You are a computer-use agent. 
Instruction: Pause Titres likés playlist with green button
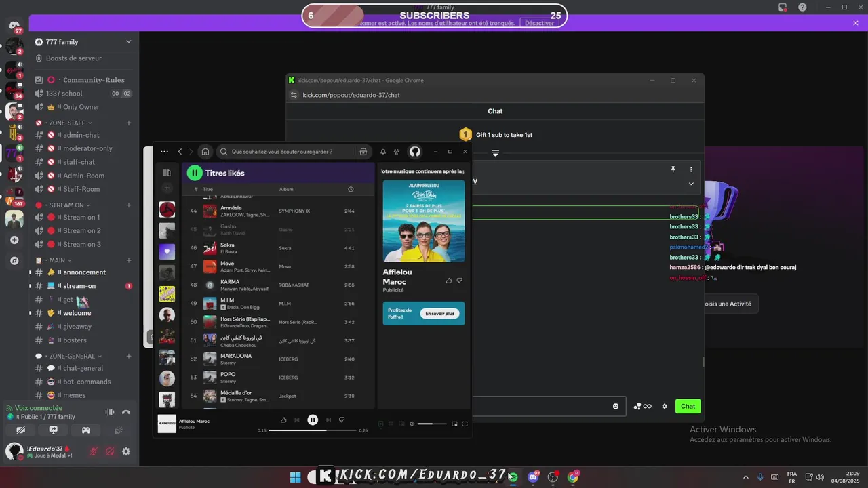click(195, 173)
